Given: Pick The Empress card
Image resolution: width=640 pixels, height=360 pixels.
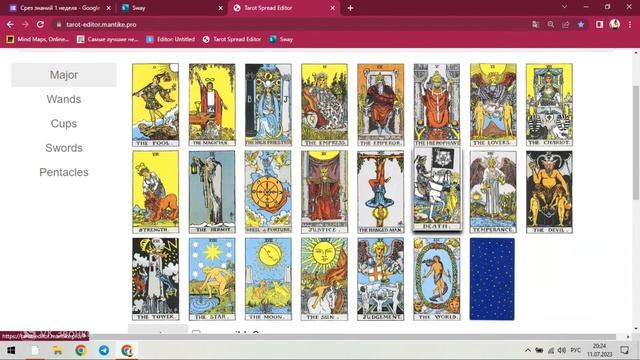Looking at the screenshot, I should (x=324, y=105).
